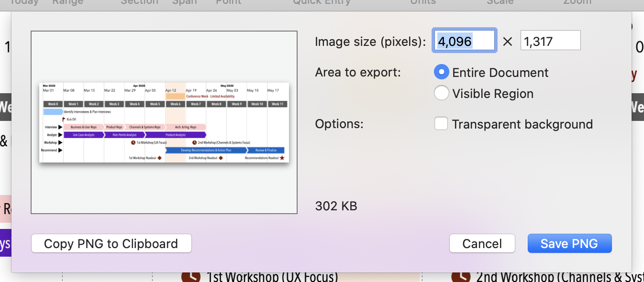Click the Span toolbar item

tap(184, 2)
